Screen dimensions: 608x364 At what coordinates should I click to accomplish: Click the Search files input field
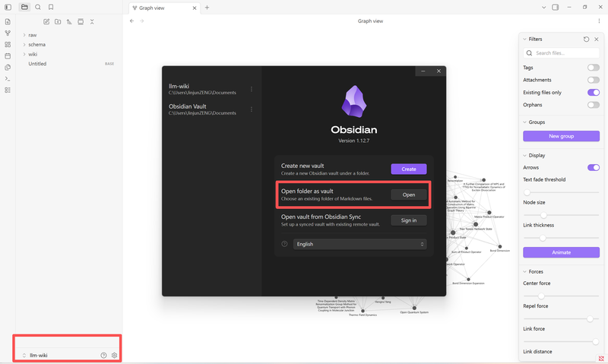561,53
